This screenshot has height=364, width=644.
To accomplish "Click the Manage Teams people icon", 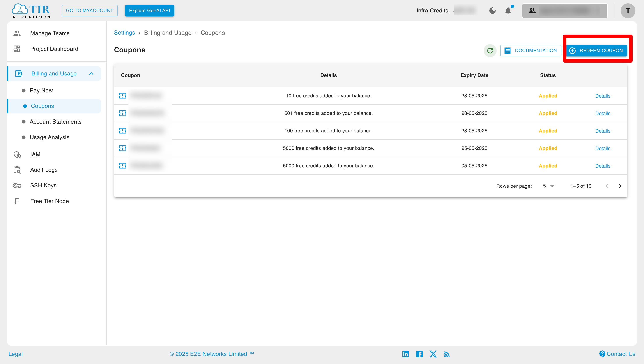I will pyautogui.click(x=17, y=33).
